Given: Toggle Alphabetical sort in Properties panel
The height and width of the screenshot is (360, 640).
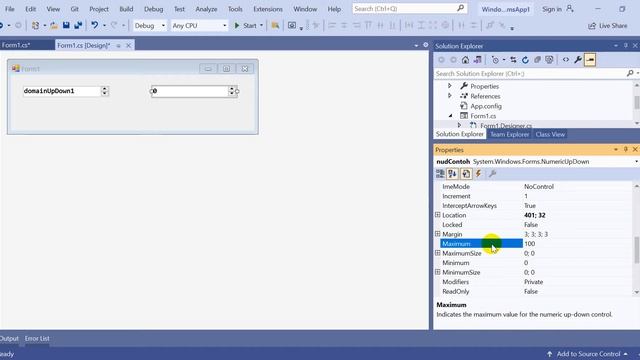Looking at the screenshot, I should [453, 174].
